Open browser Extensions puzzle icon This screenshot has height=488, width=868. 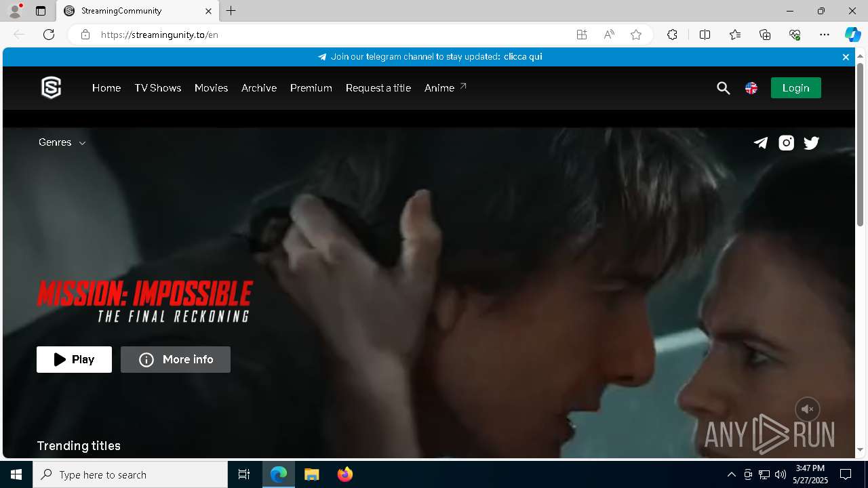[672, 35]
